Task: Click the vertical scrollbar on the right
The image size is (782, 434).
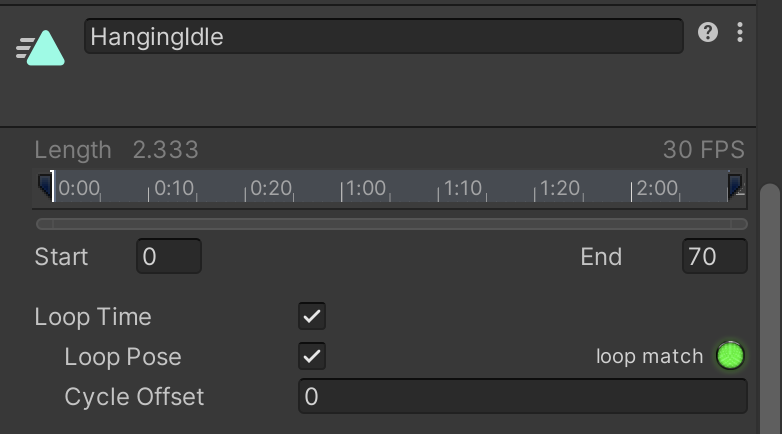Action: click(770, 300)
